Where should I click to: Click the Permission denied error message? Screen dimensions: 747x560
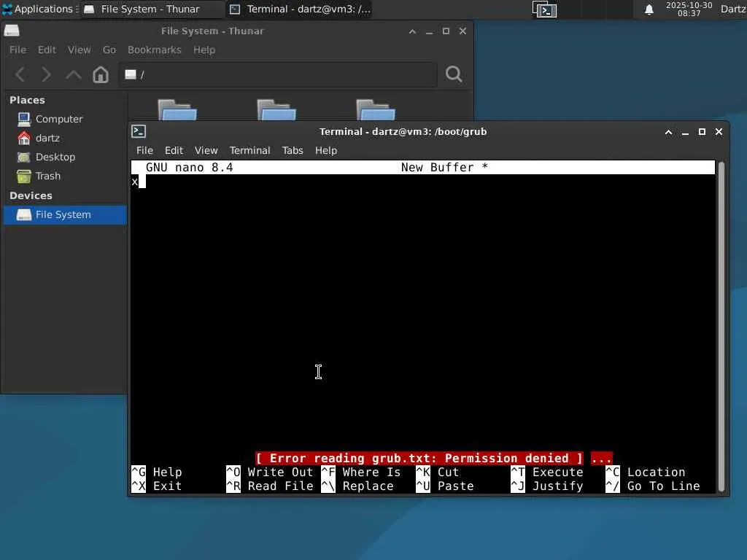[x=419, y=458]
